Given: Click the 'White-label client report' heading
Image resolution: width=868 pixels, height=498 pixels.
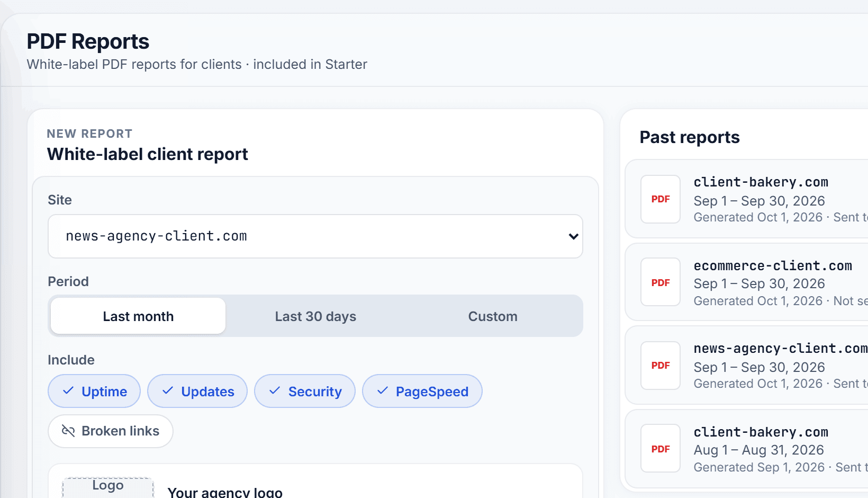Looking at the screenshot, I should (148, 154).
